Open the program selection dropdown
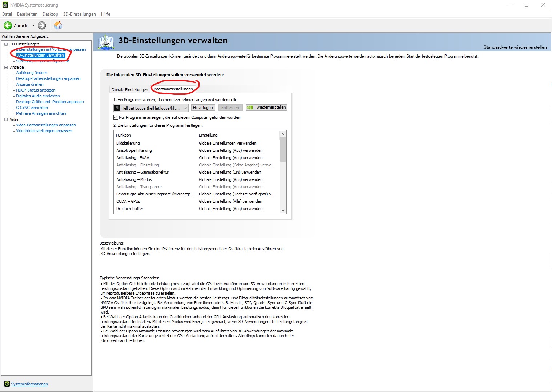The height and width of the screenshot is (392, 552). coord(151,108)
